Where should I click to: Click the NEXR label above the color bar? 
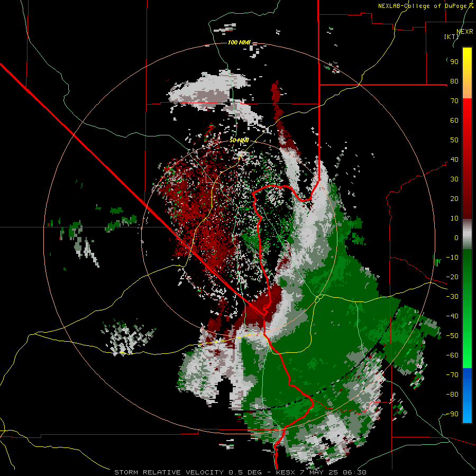click(465, 32)
